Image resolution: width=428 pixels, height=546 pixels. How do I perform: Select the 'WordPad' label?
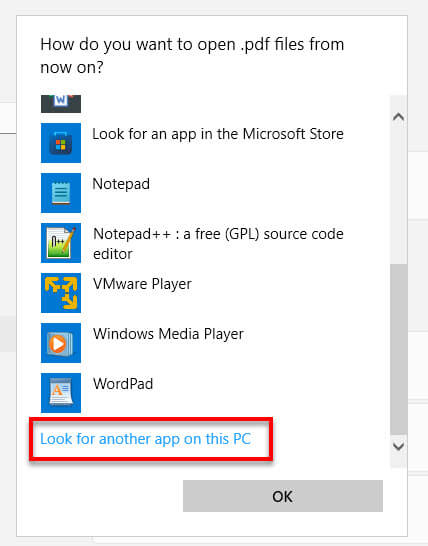tap(123, 384)
